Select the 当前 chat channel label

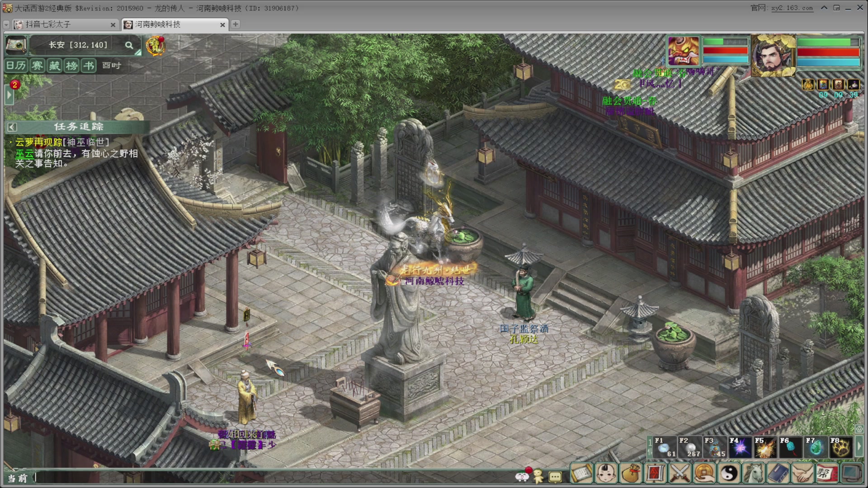[x=18, y=478]
